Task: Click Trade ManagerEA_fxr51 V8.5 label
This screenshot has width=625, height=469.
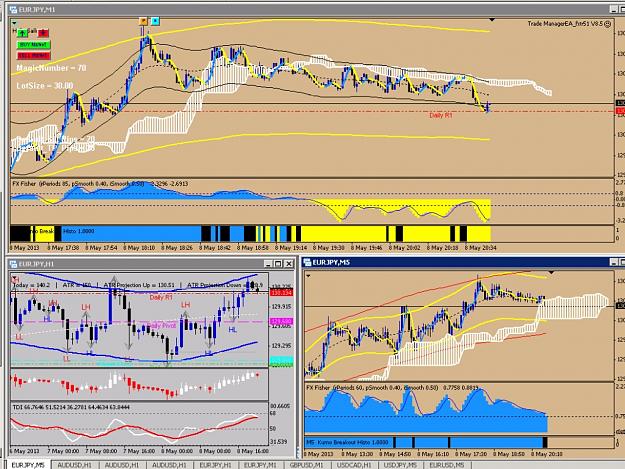Action: (565, 24)
